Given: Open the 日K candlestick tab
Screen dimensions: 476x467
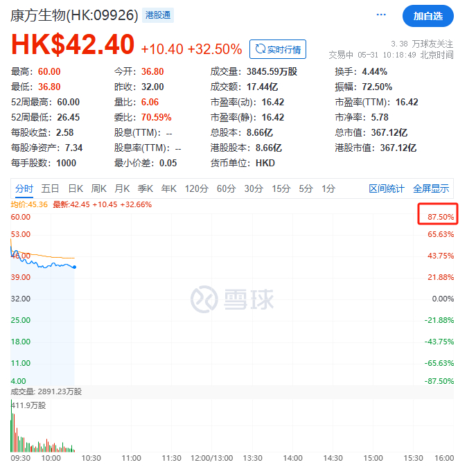Looking at the screenshot, I should click(x=76, y=189).
